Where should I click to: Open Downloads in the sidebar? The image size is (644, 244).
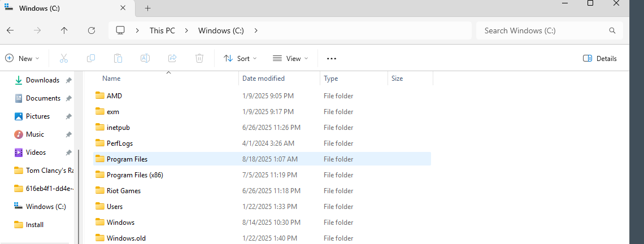(x=42, y=80)
